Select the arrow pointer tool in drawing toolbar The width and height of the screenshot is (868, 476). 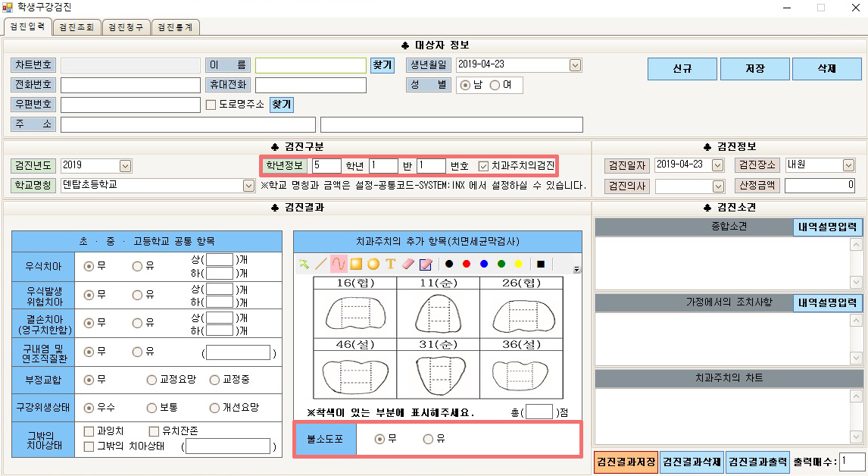point(304,265)
